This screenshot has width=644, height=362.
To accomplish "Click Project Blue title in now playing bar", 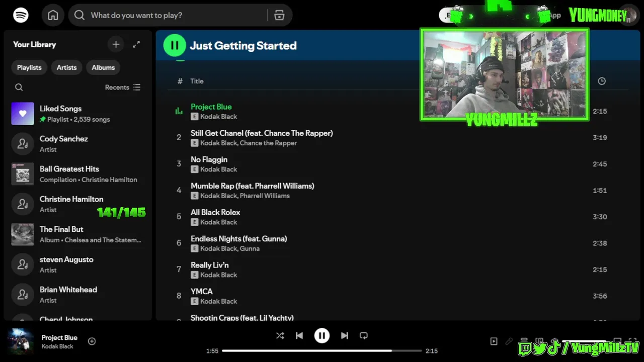I will click(59, 337).
